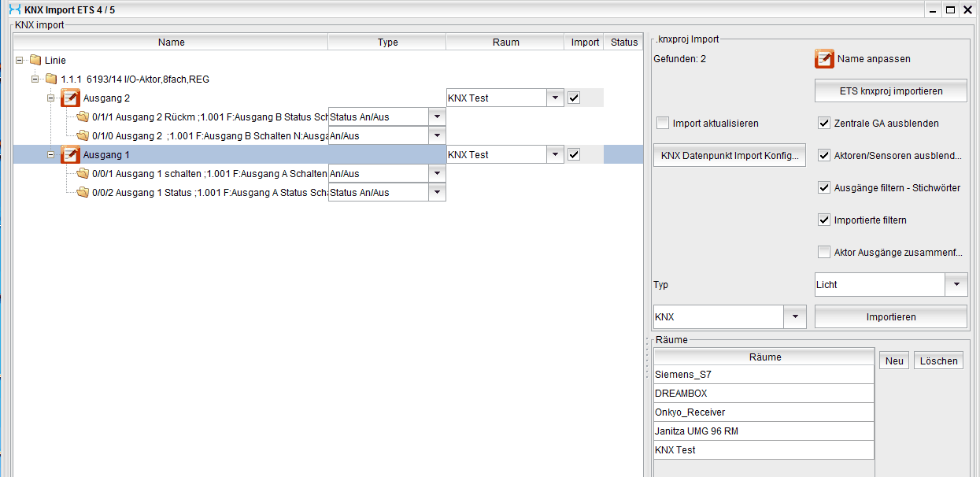The image size is (980, 477).
Task: Maximize the KNX Import window
Action: click(950, 10)
